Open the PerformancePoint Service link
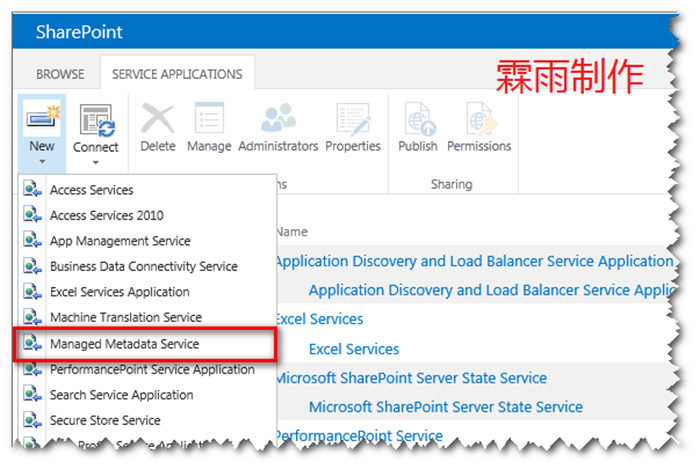700x470 pixels. (x=360, y=435)
